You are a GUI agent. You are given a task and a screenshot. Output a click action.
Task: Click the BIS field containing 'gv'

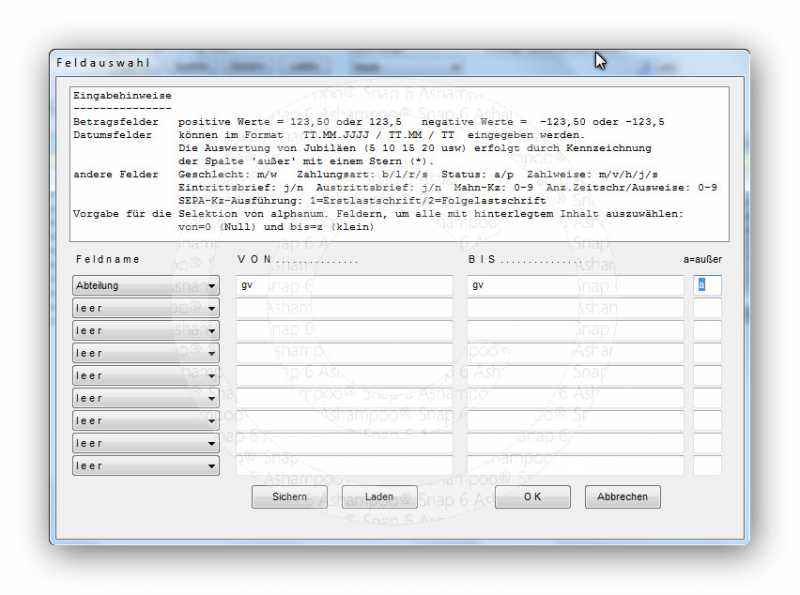pos(575,286)
